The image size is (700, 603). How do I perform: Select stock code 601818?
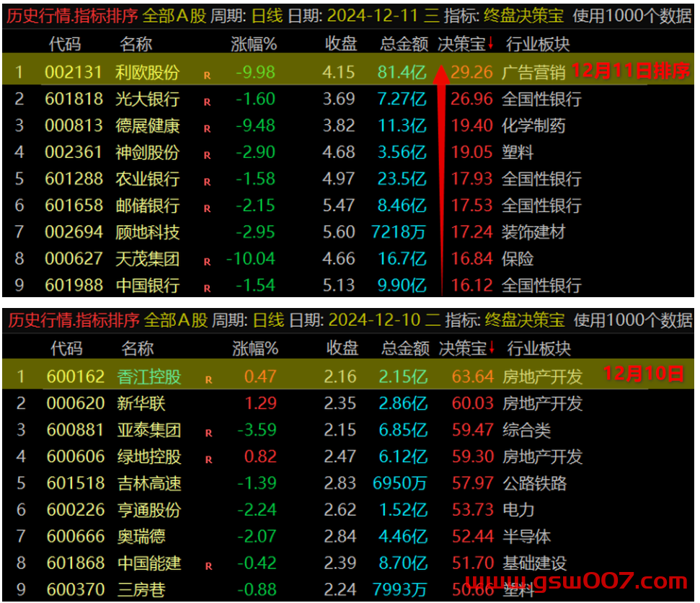point(74,99)
